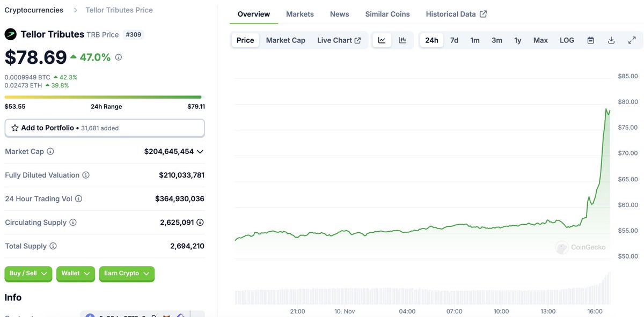Select the Max time range
The height and width of the screenshot is (317, 644).
coord(540,40)
